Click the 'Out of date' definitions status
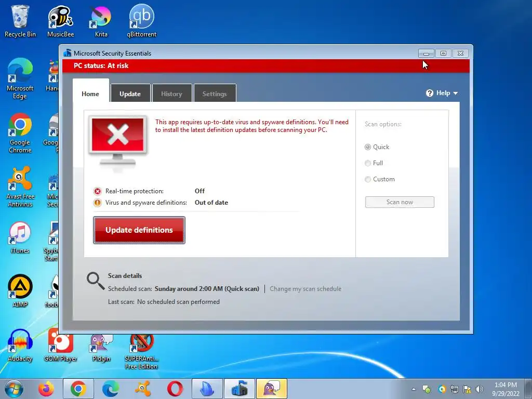Viewport: 532px width, 399px height. click(211, 203)
